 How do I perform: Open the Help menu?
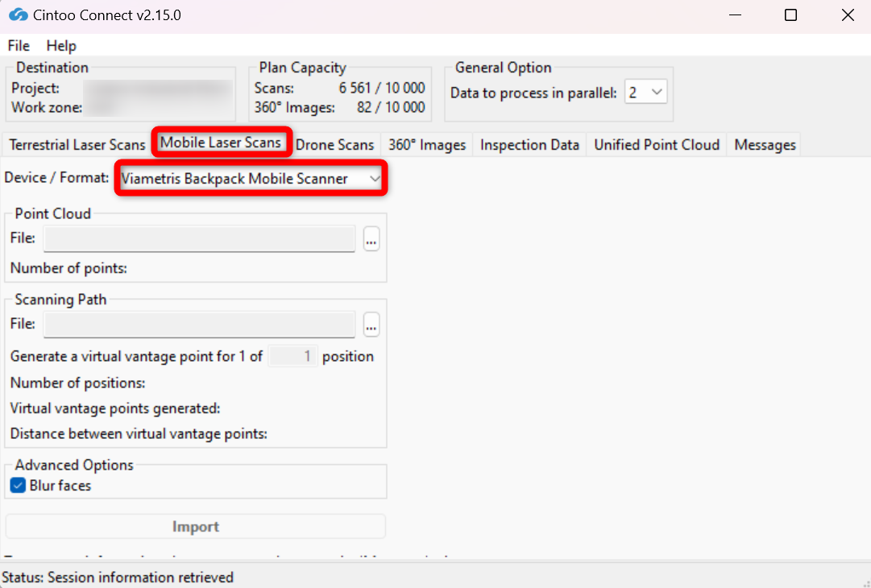tap(61, 46)
